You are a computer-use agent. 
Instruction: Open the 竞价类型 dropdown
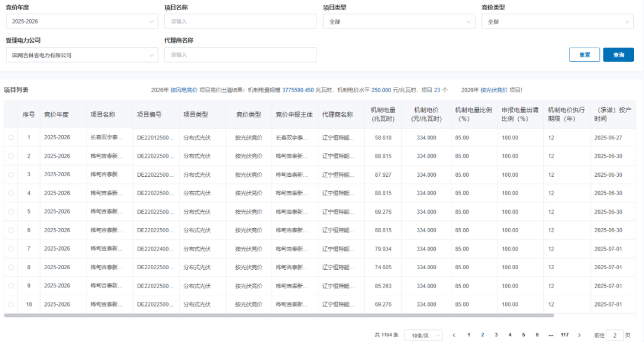[627, 21]
